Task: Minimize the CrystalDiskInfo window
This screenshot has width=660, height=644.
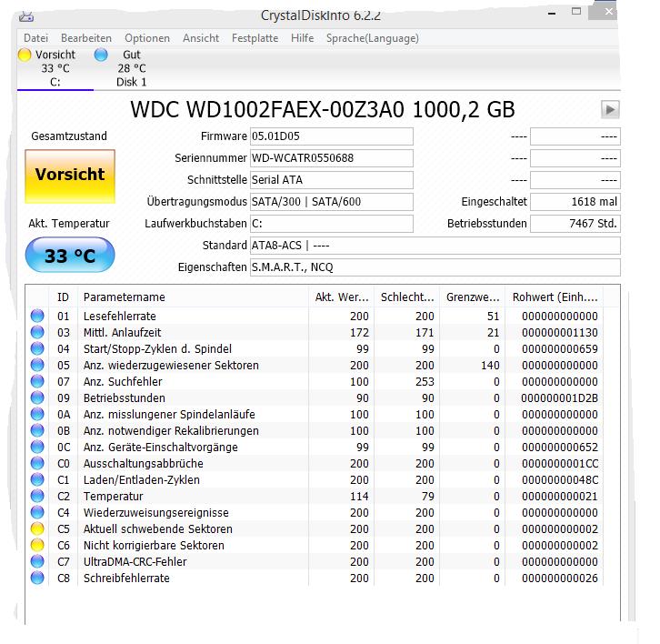Action: point(552,13)
